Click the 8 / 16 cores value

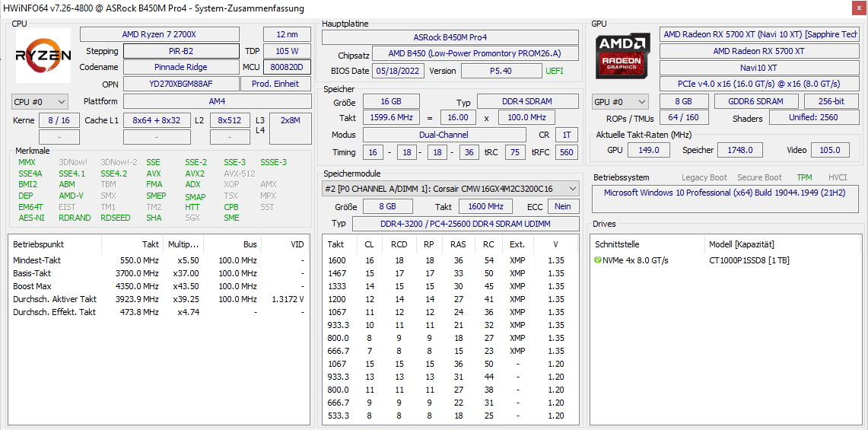(x=59, y=120)
